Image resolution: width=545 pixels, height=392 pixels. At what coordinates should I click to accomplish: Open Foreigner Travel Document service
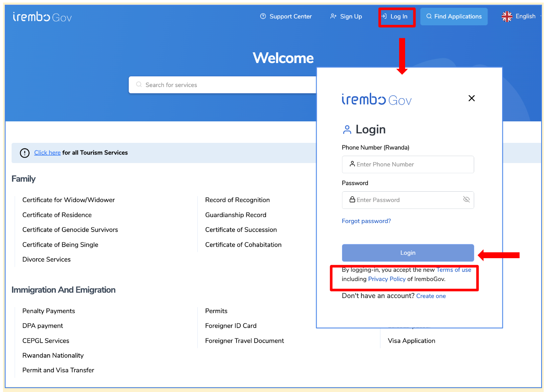245,341
